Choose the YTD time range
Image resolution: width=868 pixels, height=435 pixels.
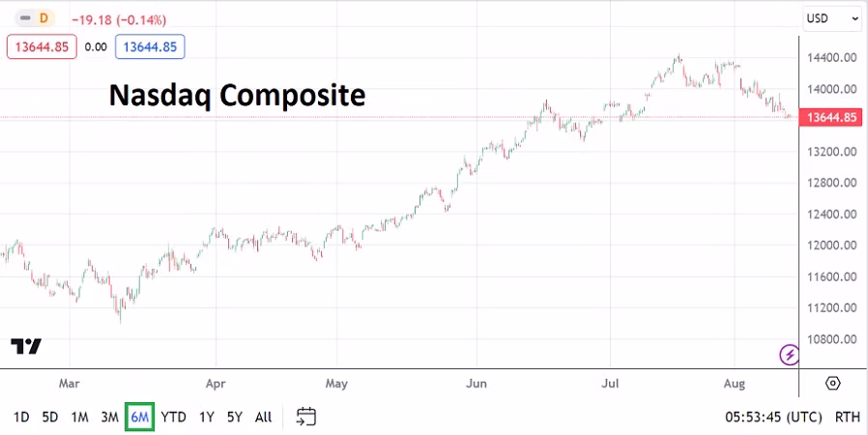coord(173,418)
